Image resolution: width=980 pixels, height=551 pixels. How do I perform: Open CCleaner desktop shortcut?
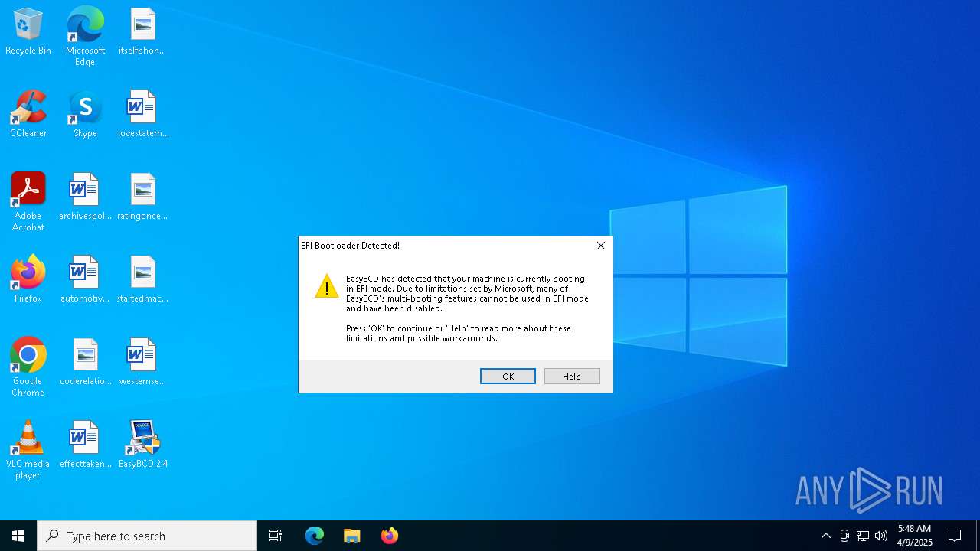click(x=28, y=114)
